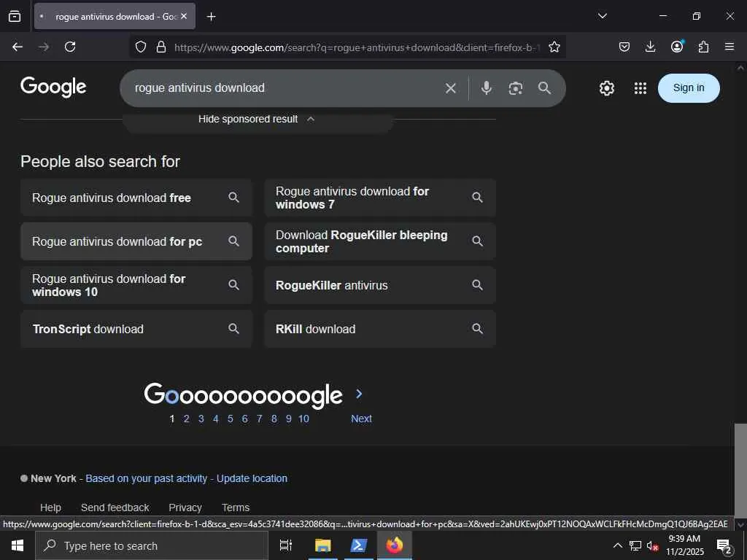Open the Help footer link
747x560 pixels.
click(50, 507)
